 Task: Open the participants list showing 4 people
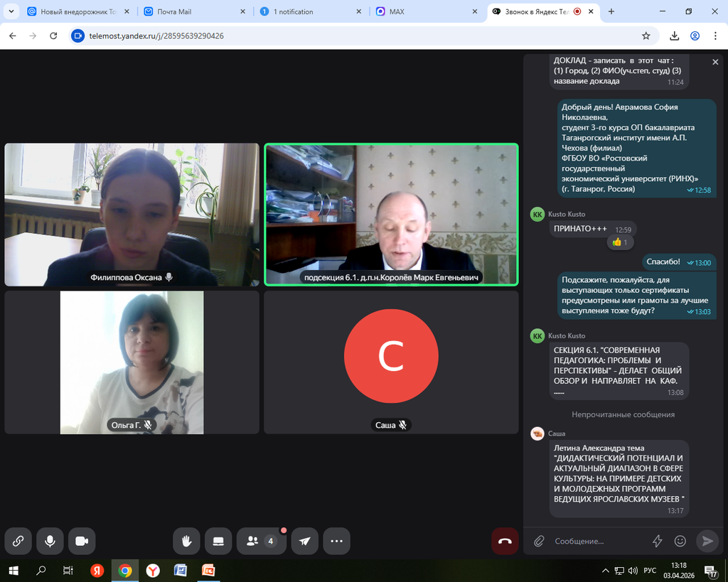click(x=261, y=541)
